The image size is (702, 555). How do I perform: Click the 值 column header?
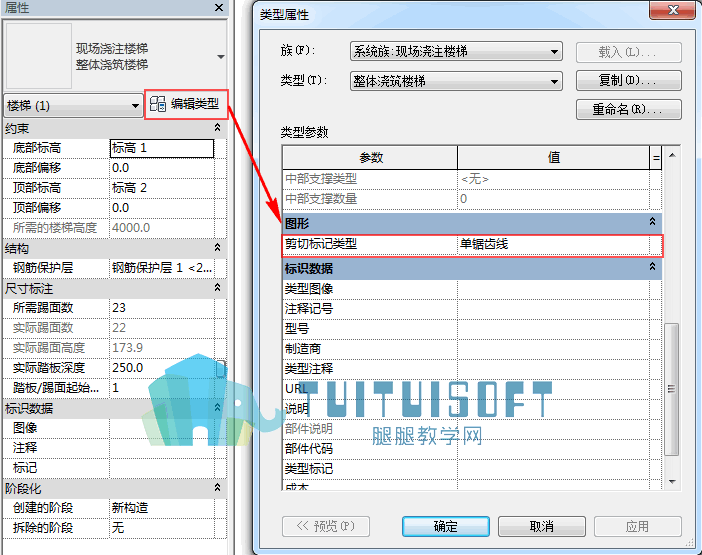pos(553,158)
